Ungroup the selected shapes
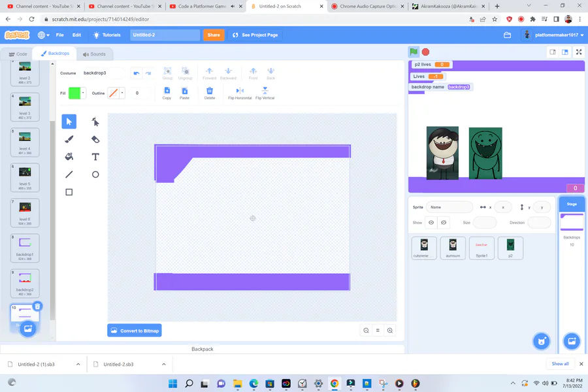This screenshot has width=588, height=392. click(x=186, y=73)
